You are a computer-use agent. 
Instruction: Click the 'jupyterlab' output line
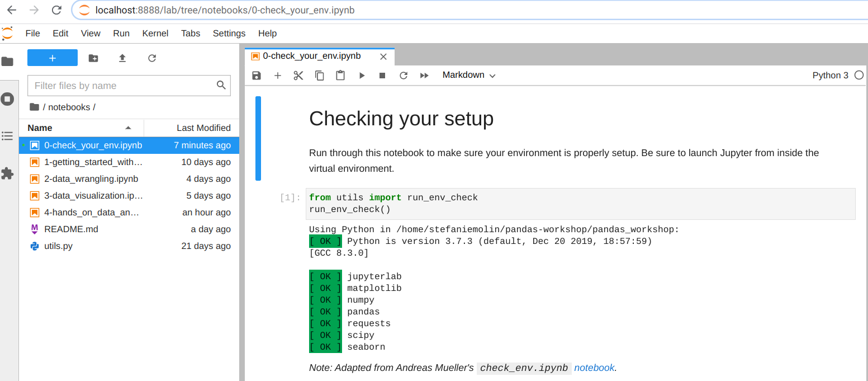tap(374, 276)
